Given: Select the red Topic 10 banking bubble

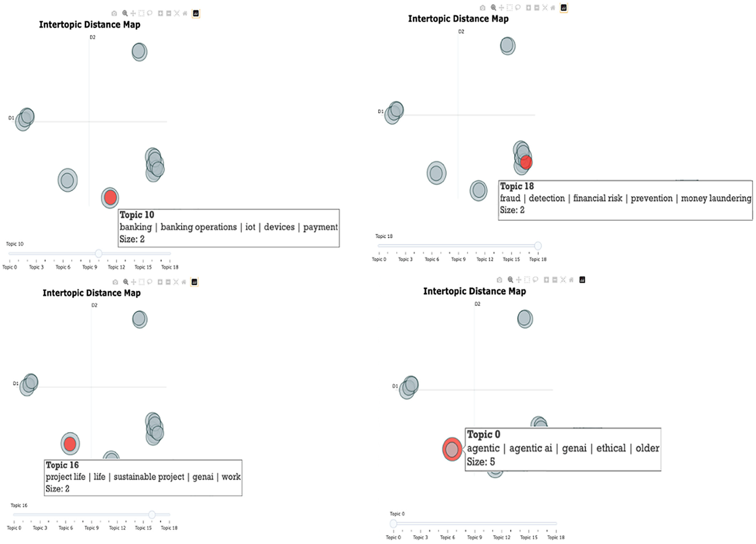Looking at the screenshot, I should pos(110,198).
